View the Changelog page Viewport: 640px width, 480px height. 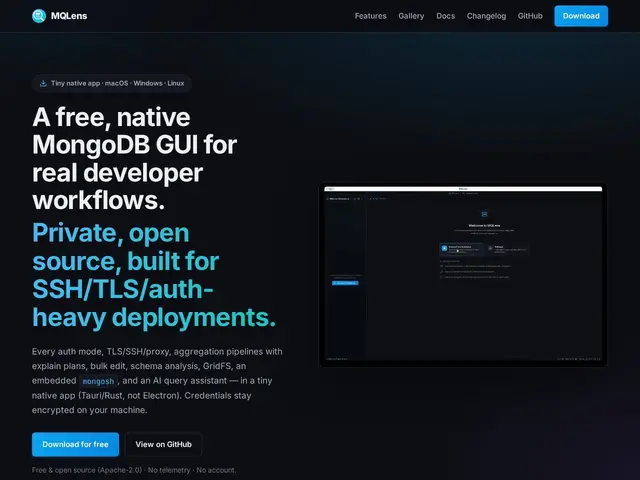(486, 16)
